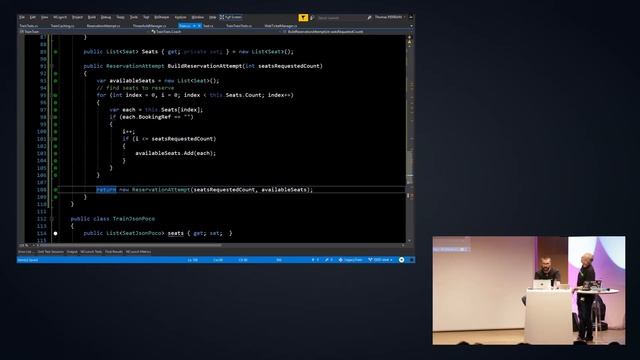Open the signed-in user account dropdown
640x360 pixels.
click(390, 17)
